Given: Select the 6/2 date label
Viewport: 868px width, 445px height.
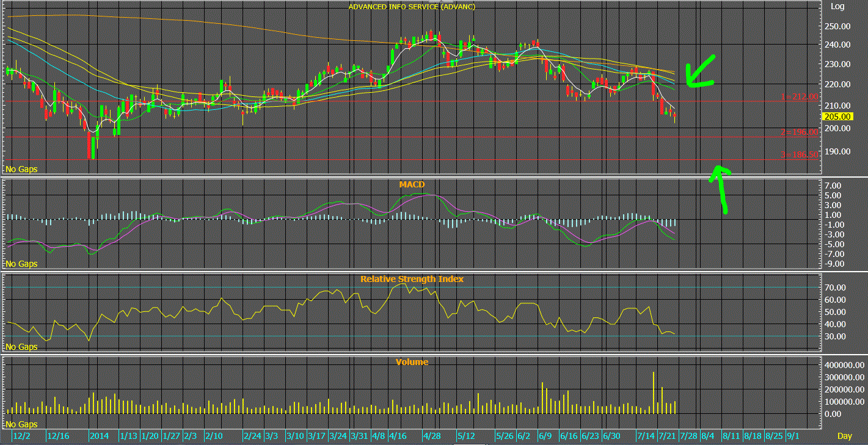Looking at the screenshot, I should coord(523,436).
